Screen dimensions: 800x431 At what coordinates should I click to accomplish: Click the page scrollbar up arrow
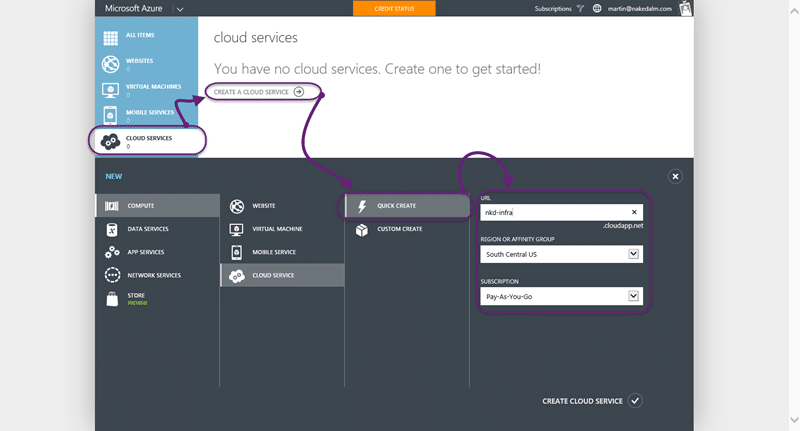coord(794,11)
